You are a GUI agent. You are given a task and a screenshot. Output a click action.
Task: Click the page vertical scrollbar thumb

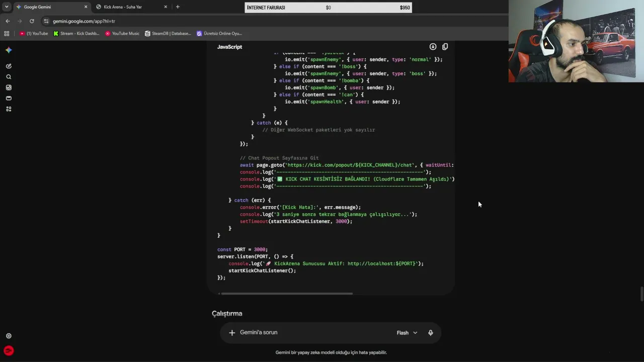tap(641, 294)
